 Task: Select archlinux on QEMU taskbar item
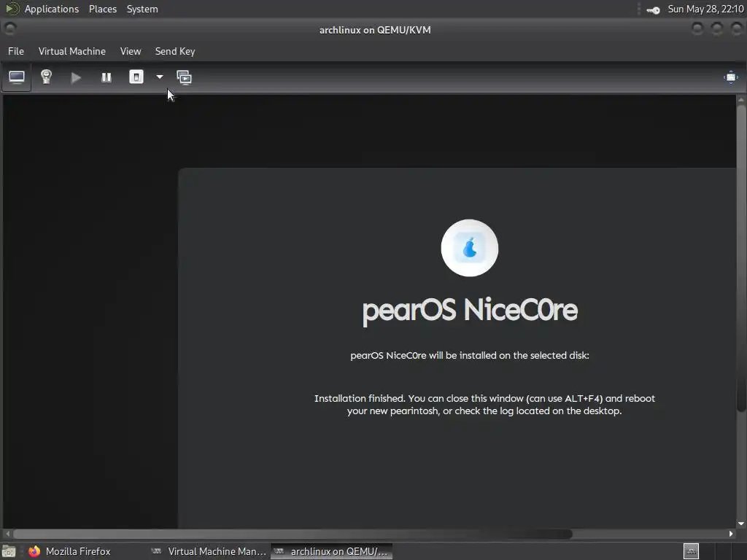(332, 551)
